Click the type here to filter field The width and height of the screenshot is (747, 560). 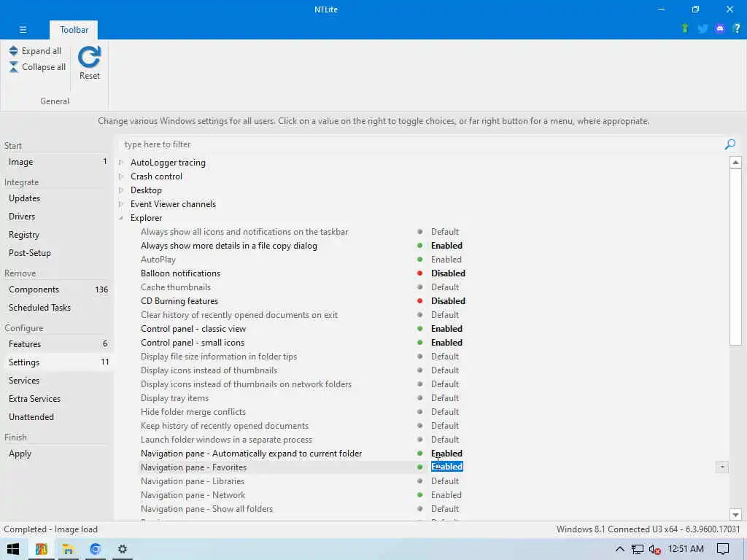(x=421, y=144)
